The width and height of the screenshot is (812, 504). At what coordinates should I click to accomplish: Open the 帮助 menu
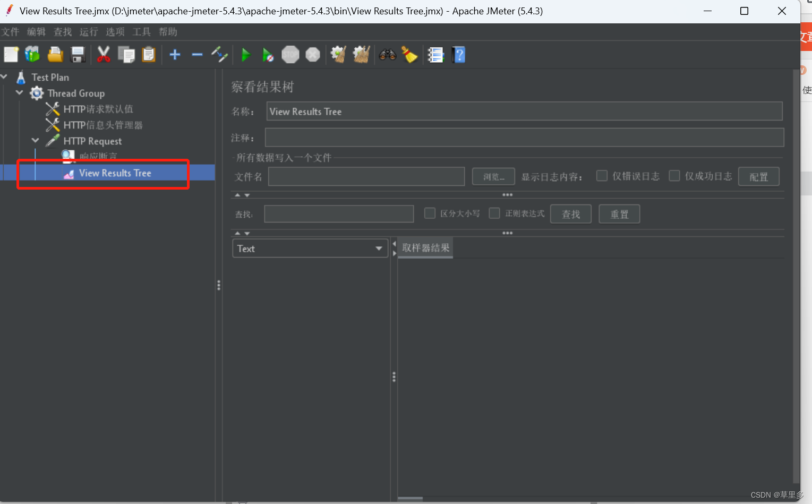click(x=168, y=32)
